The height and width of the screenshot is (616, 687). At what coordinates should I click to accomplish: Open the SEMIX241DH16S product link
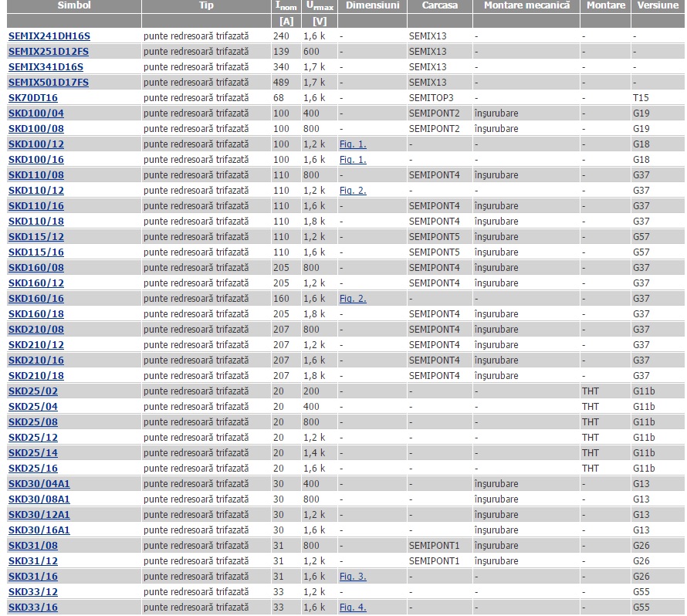49,36
